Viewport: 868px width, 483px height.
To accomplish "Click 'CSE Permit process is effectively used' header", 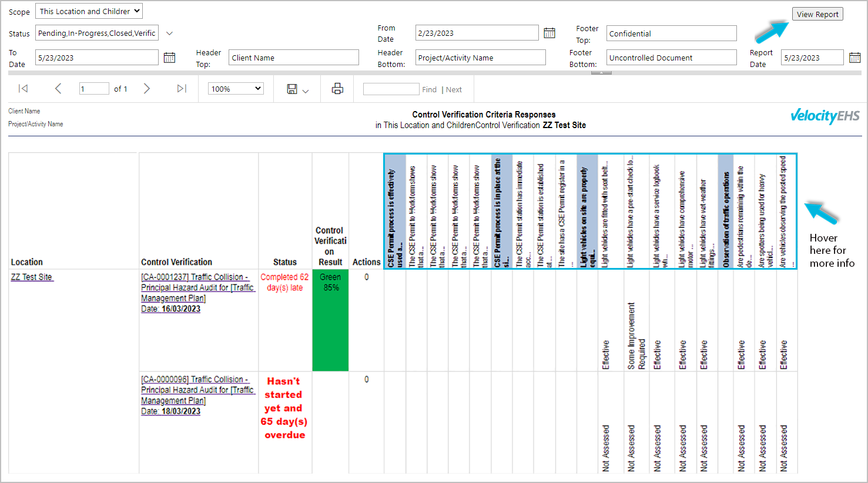I will click(x=395, y=212).
